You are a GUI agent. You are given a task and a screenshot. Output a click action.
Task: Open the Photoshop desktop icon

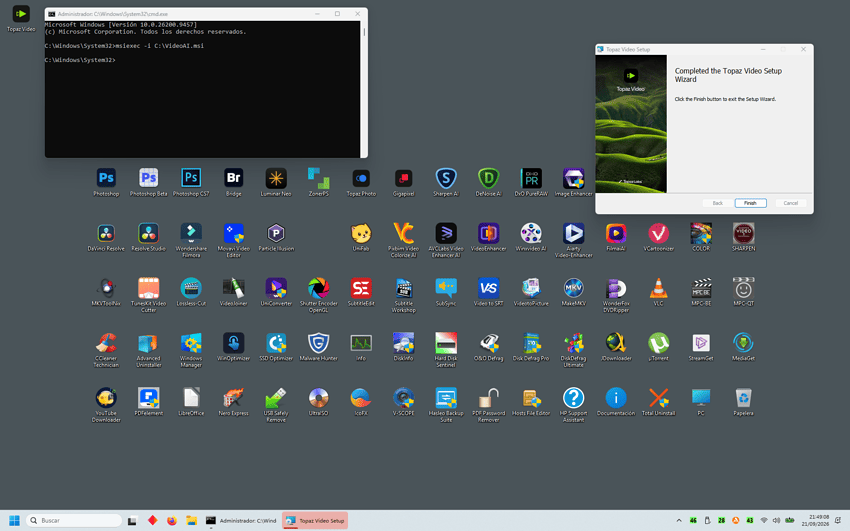click(106, 182)
